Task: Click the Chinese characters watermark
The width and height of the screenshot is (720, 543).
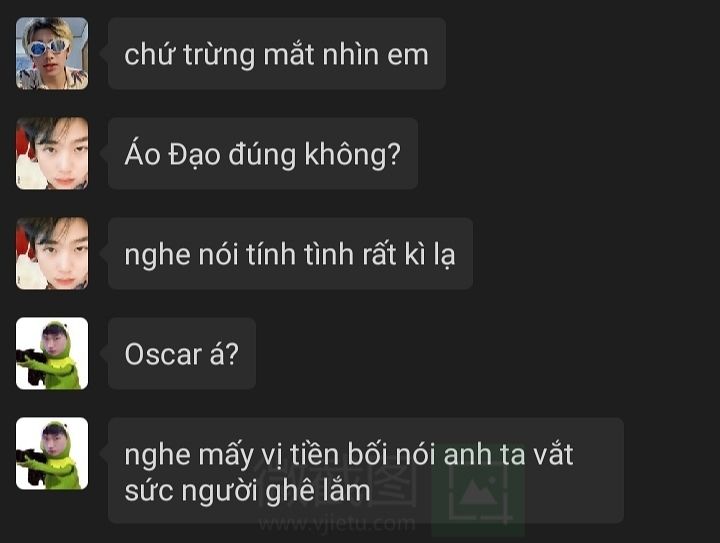Action: 338,484
